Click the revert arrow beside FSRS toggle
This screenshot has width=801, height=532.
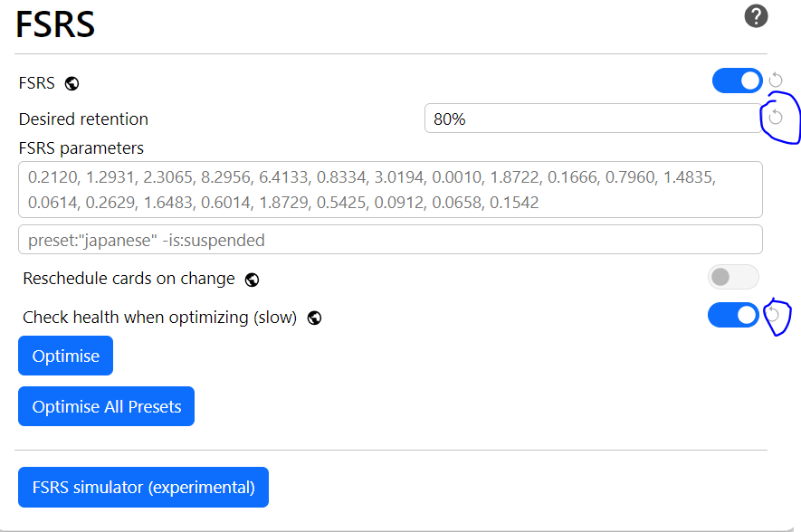776,81
